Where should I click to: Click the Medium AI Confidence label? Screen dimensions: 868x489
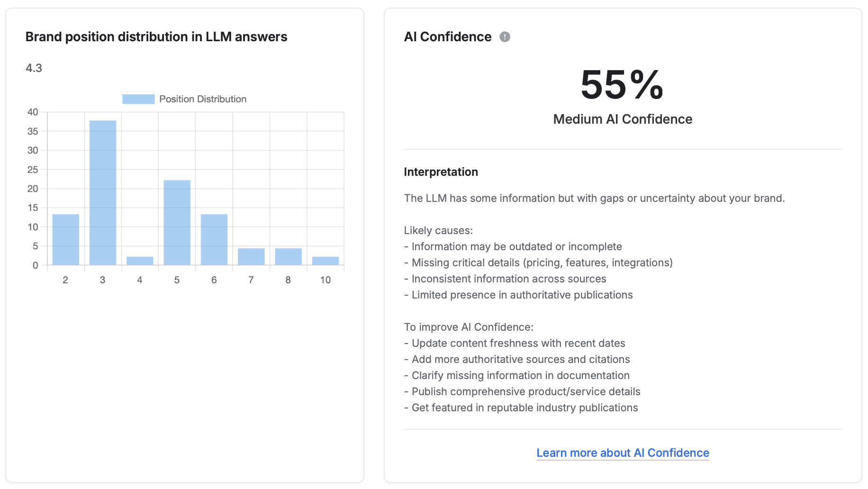click(x=623, y=119)
